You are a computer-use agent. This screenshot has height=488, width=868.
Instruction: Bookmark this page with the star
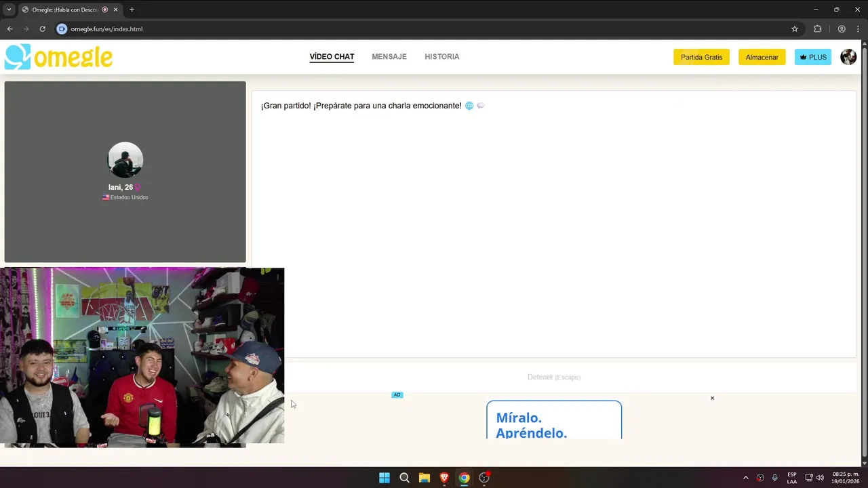(795, 29)
